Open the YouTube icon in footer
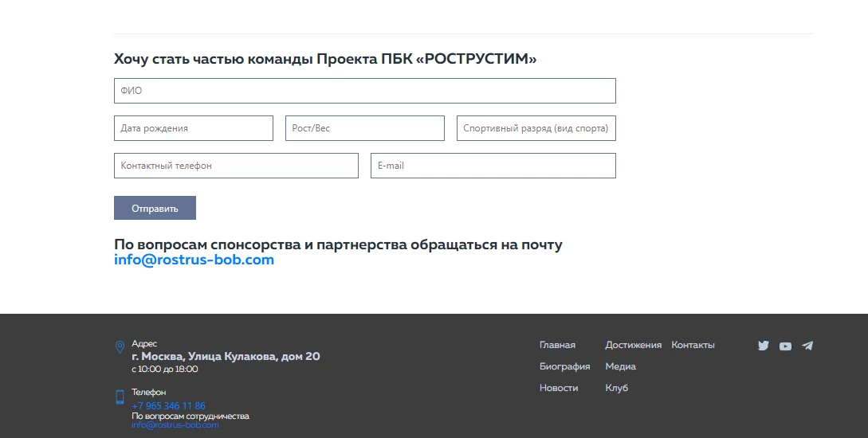Screen dimensions: 868x438 [x=785, y=346]
